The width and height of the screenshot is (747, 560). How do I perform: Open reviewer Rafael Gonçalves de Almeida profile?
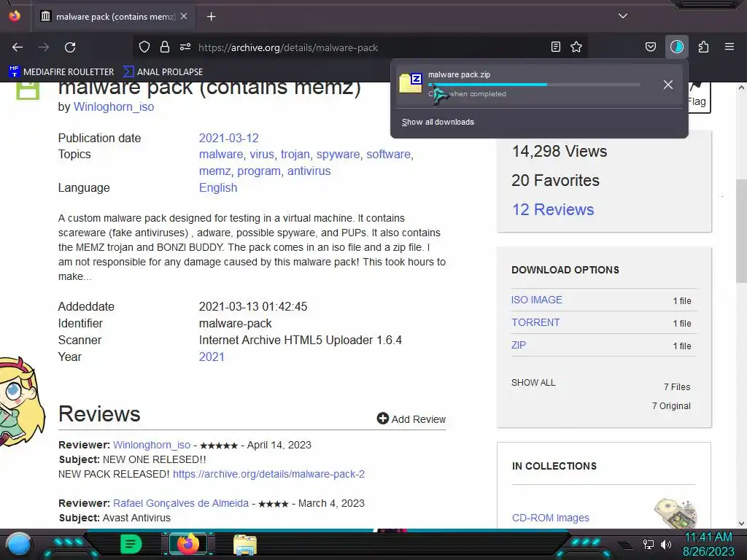[x=181, y=503]
